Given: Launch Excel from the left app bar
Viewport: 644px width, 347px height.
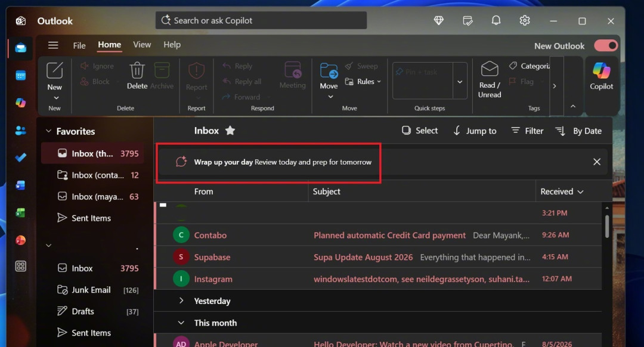Looking at the screenshot, I should pos(20,213).
